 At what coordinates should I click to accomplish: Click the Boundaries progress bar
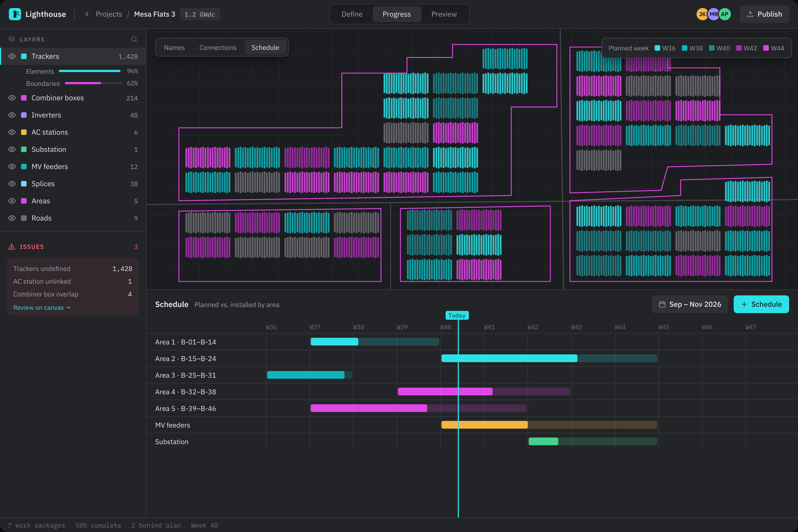[94, 83]
